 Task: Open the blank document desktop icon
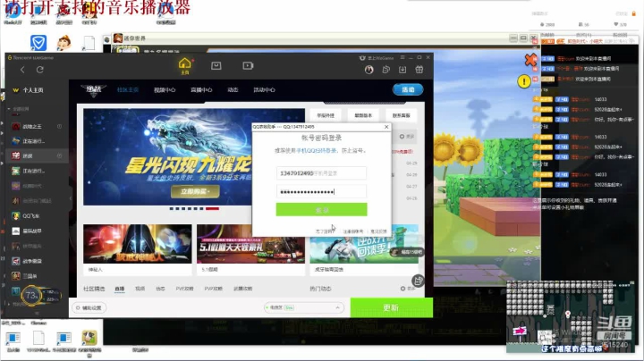click(89, 43)
